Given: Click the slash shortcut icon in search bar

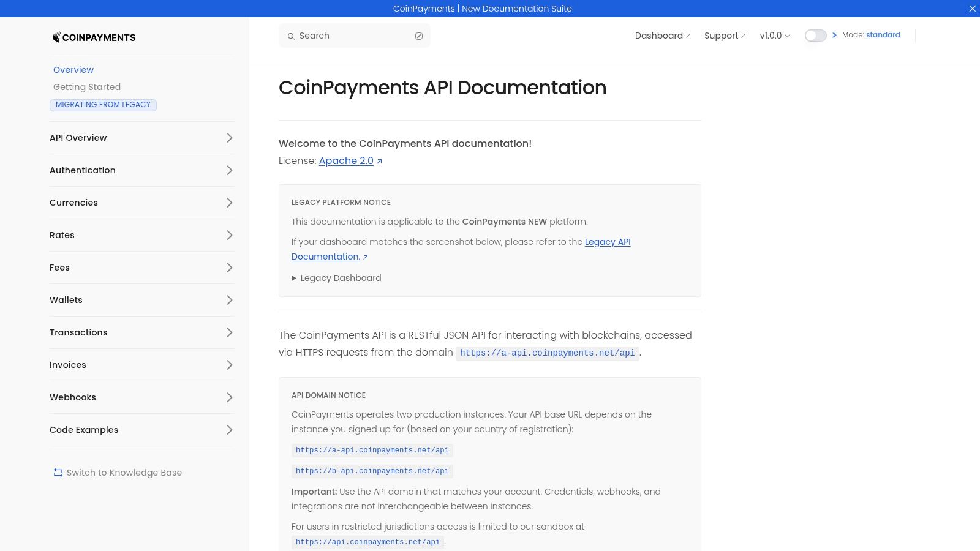Looking at the screenshot, I should [x=419, y=36].
